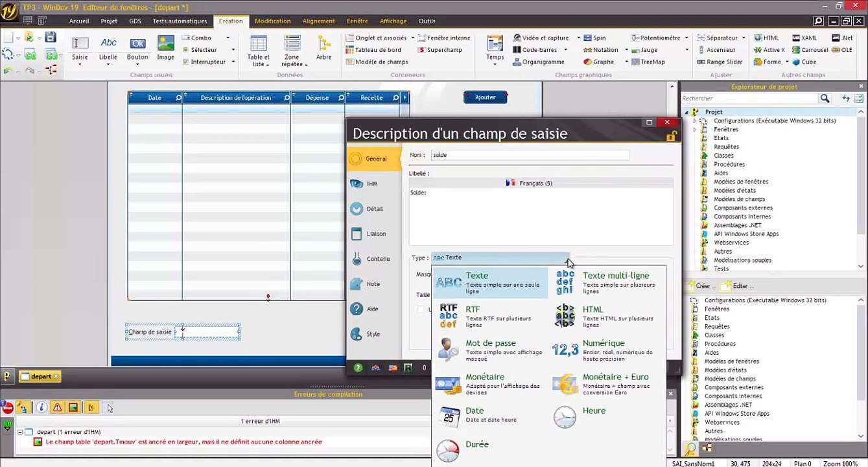868x467 pixels.
Task: Switch to the Alignement ribbon tab
Action: pyautogui.click(x=319, y=21)
